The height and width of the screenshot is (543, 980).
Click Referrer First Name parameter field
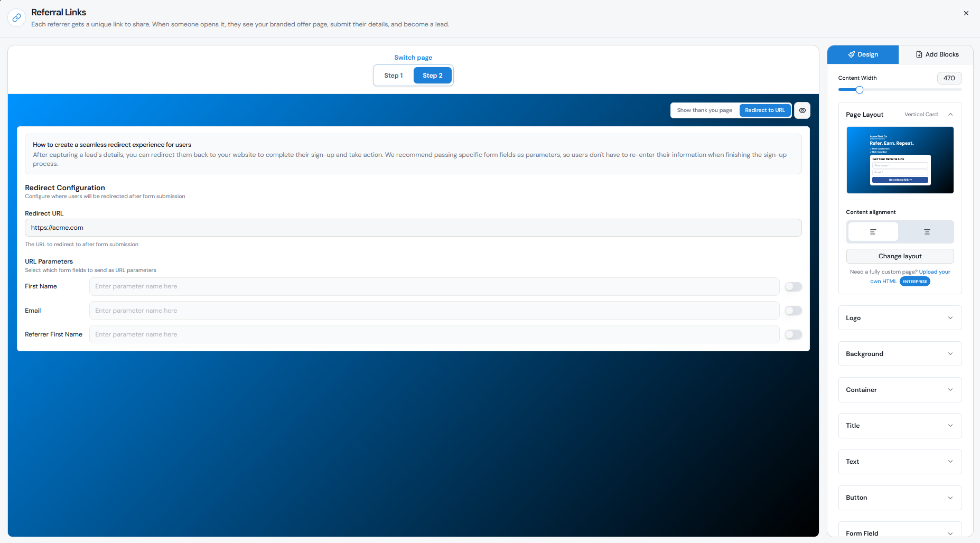(434, 334)
